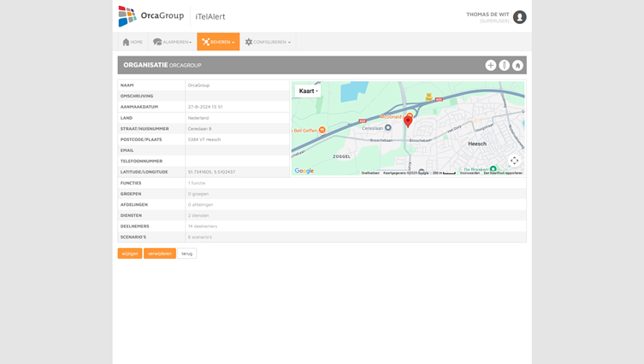
Task: Click the 'OrcaGroup' name value
Action: coord(198,85)
